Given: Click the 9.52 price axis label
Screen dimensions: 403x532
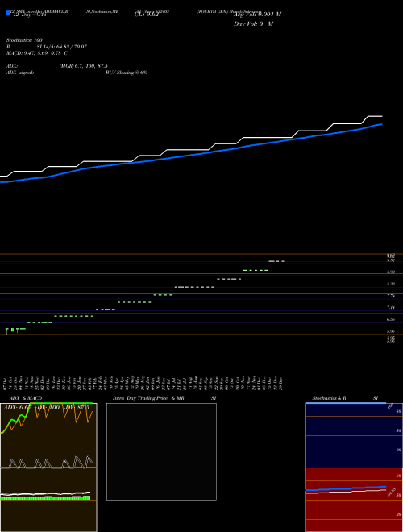Looking at the screenshot, I should click(x=391, y=260).
